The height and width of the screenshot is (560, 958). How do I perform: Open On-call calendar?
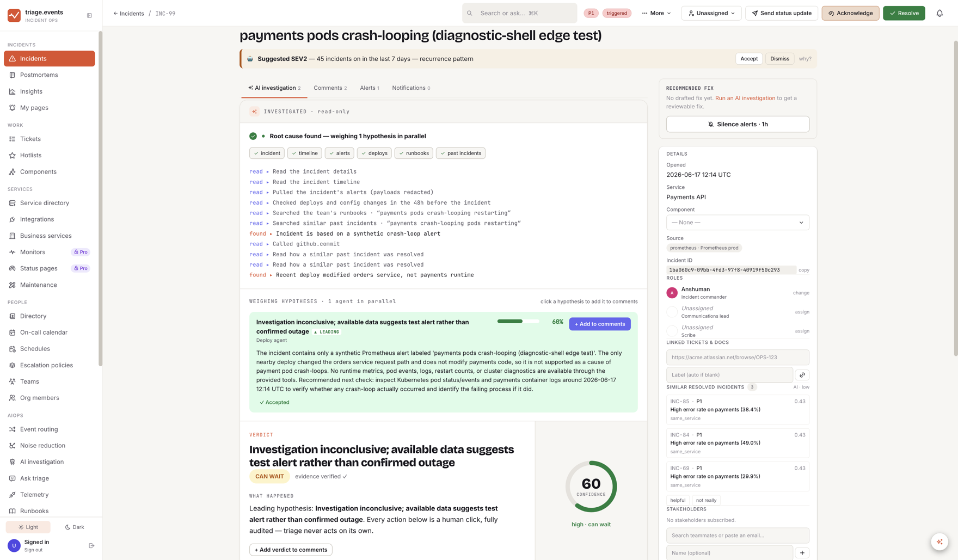(49, 333)
